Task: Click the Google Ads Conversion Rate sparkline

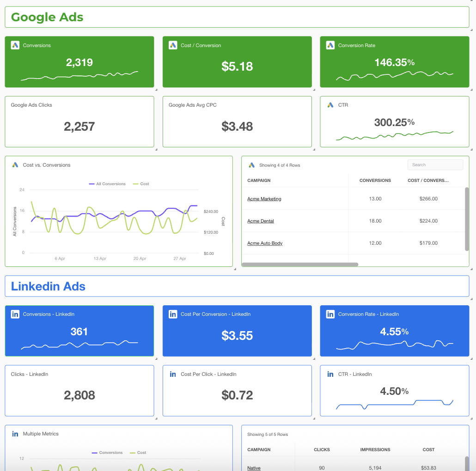Action: (394, 76)
